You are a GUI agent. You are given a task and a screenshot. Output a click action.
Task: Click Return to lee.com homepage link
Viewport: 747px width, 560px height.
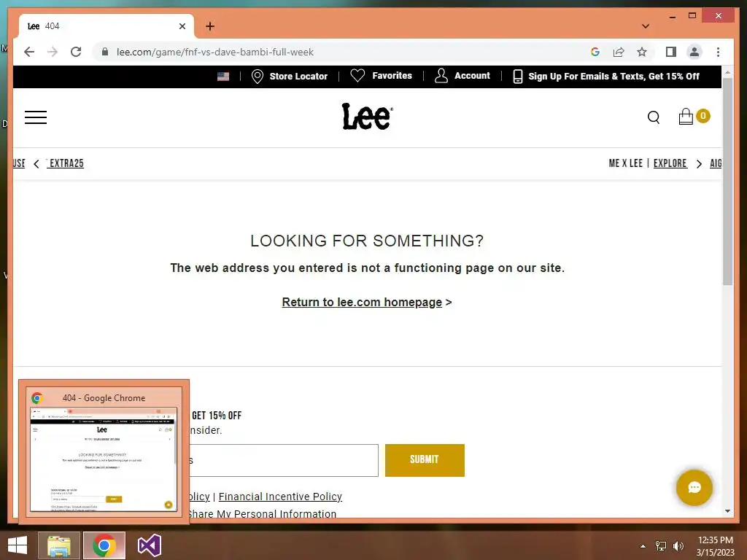(x=362, y=303)
